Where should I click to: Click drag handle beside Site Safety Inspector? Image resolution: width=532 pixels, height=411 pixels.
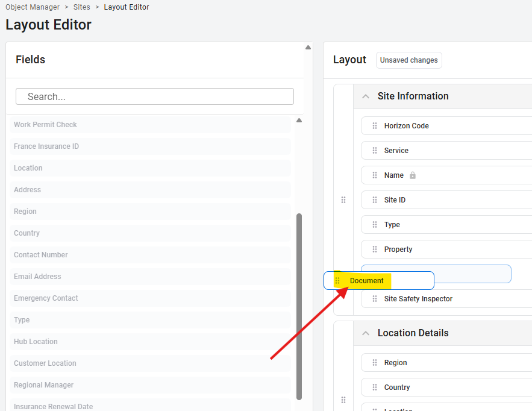click(375, 299)
